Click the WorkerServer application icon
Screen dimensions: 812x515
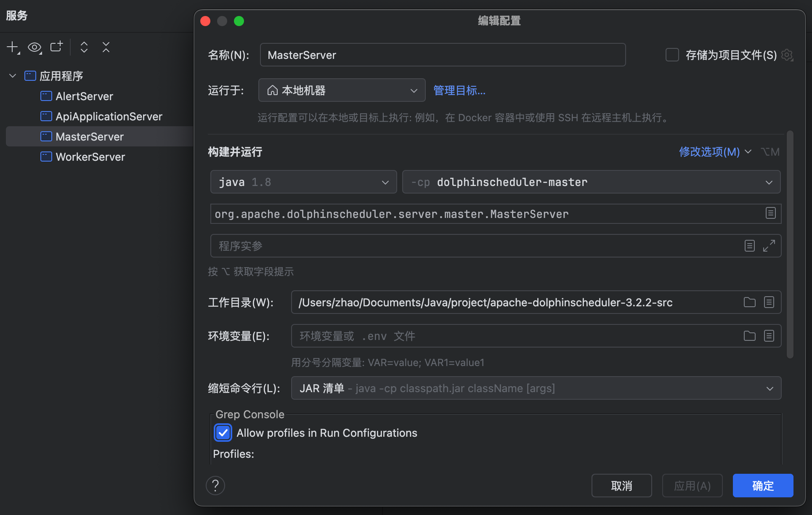[x=46, y=157]
